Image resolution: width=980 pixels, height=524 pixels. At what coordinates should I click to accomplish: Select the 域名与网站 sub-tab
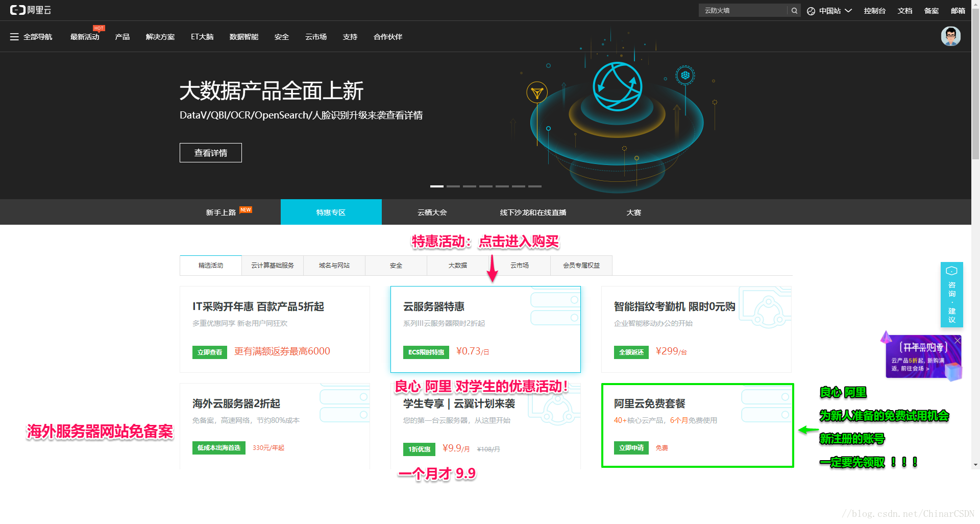tap(334, 266)
